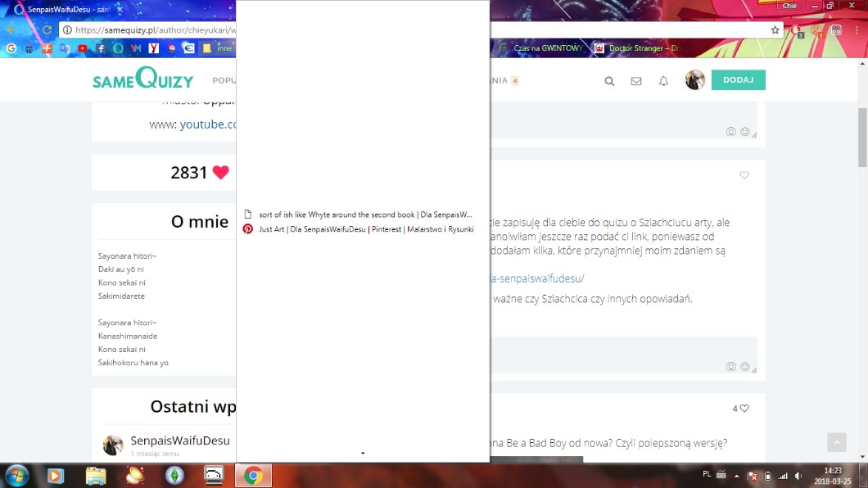This screenshot has height=488, width=868.
Task: Open the Facebook bookmark icon
Action: pos(101,48)
